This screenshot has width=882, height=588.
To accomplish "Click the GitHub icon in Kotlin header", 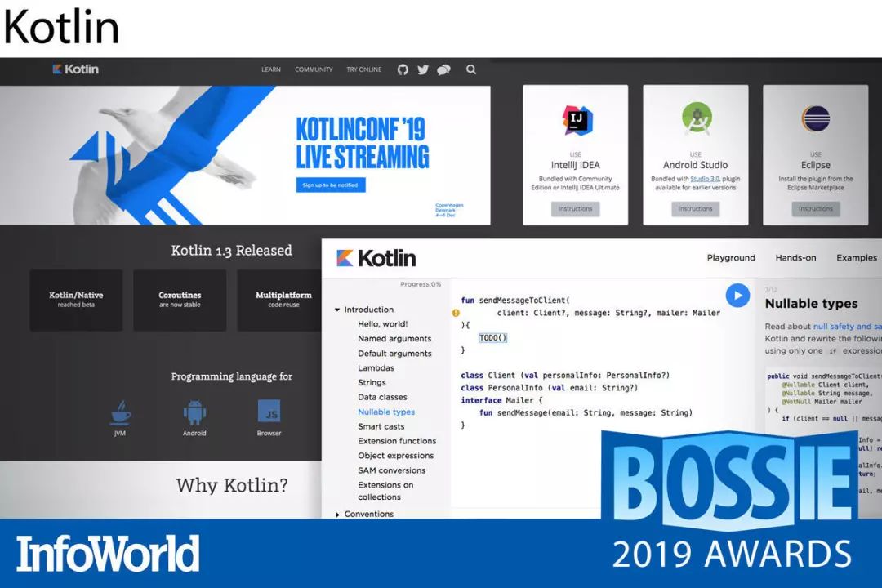I will click(403, 70).
